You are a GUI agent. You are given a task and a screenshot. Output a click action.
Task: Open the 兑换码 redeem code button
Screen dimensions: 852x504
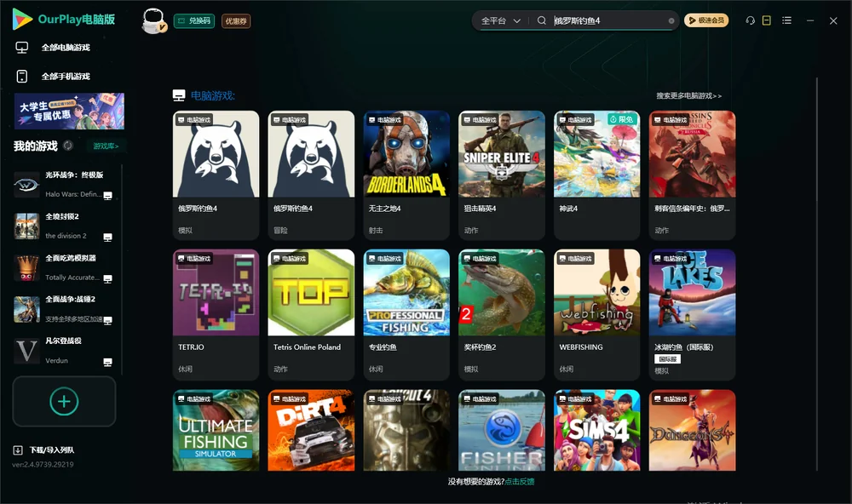(194, 21)
